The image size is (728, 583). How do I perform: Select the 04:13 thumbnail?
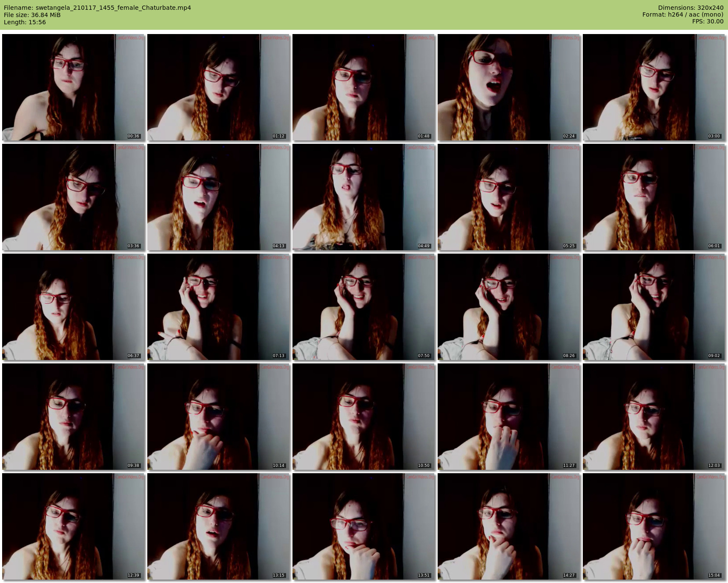point(218,197)
